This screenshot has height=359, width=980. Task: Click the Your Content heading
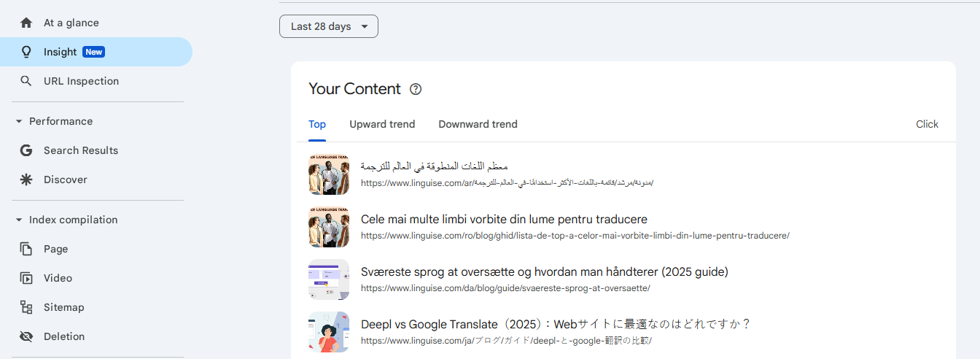point(354,89)
